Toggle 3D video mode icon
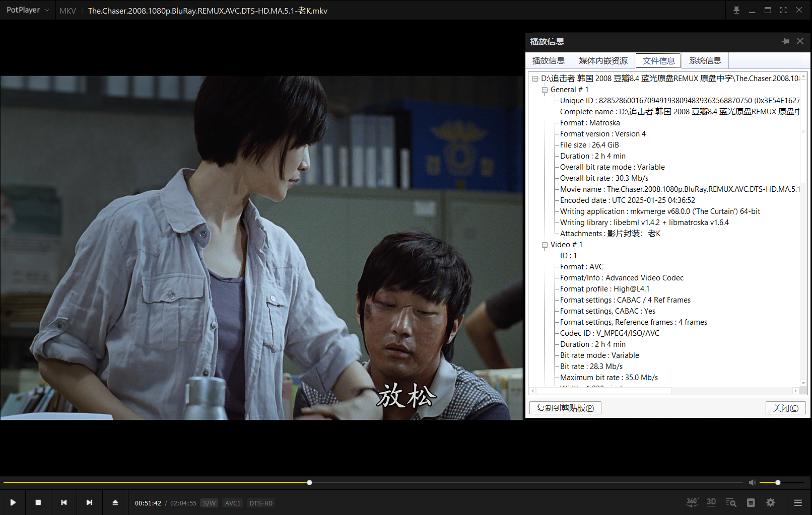 [x=711, y=502]
